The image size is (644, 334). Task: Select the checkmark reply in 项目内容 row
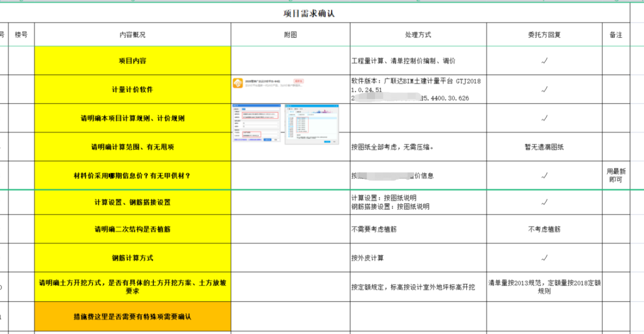(544, 61)
